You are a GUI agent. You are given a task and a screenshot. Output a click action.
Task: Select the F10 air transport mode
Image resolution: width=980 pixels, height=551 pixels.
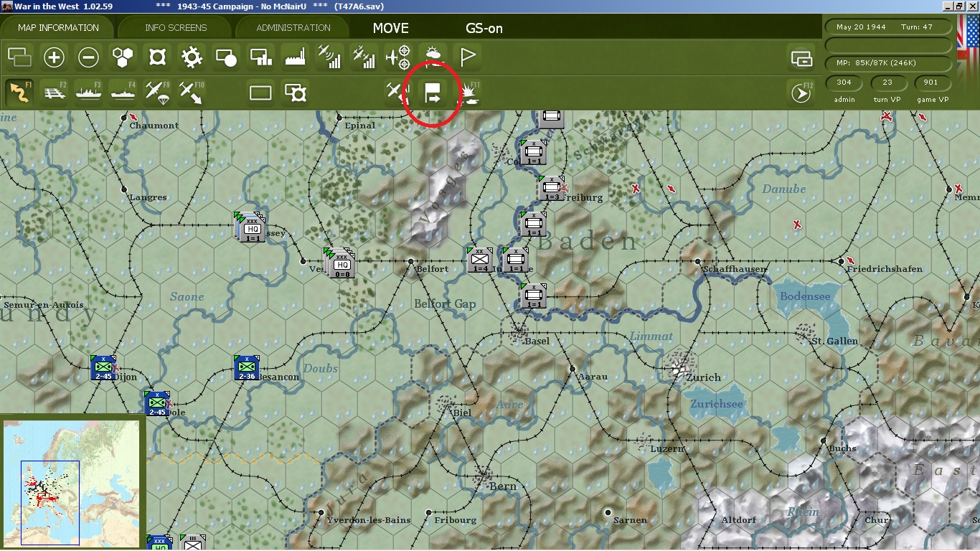point(192,93)
